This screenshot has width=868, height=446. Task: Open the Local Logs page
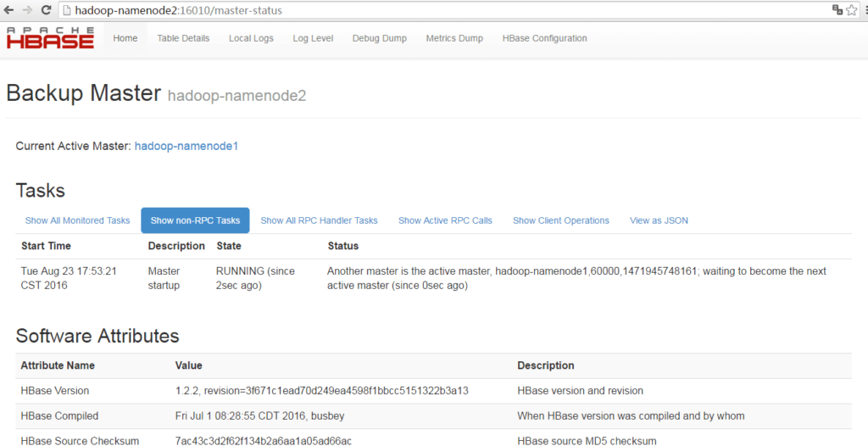(x=251, y=38)
